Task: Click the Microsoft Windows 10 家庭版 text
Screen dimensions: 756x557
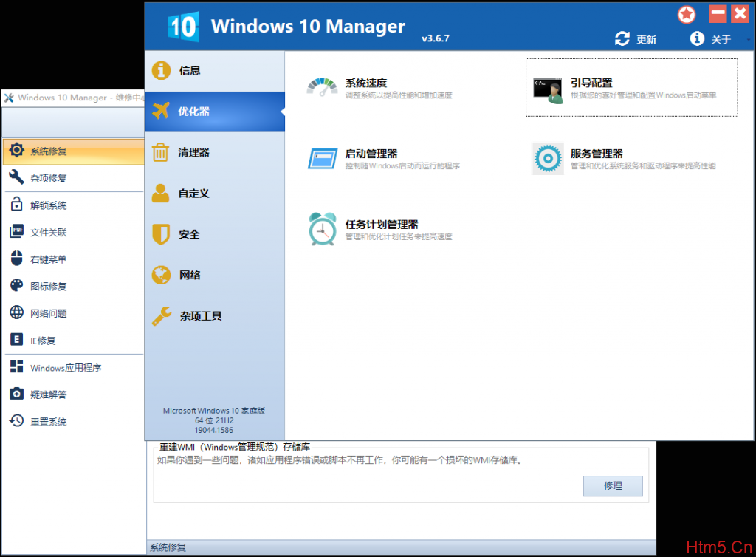Action: pyautogui.click(x=214, y=411)
